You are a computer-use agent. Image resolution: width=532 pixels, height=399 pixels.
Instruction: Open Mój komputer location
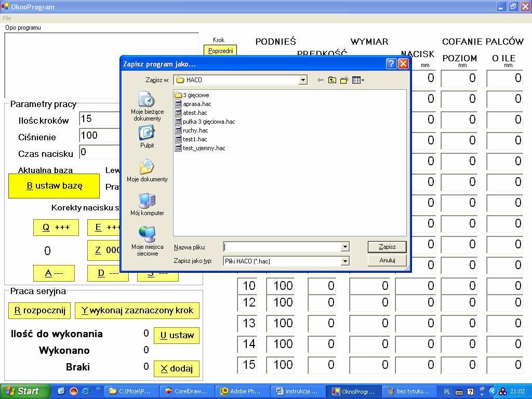pos(147,204)
